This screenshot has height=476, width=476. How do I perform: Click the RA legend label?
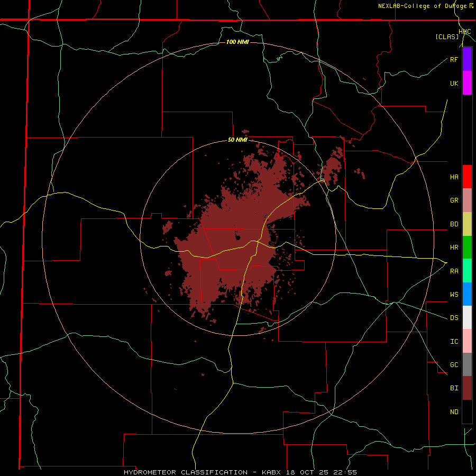(x=454, y=271)
